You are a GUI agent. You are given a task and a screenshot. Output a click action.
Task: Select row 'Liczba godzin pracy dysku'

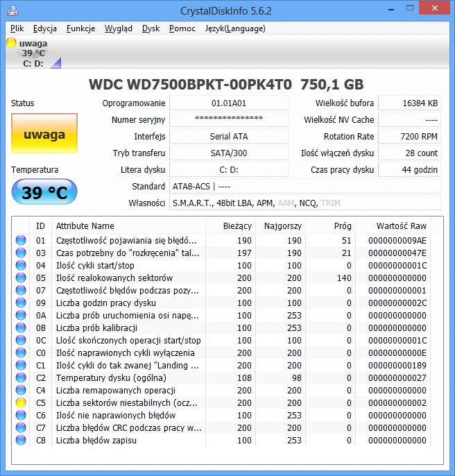point(221,303)
